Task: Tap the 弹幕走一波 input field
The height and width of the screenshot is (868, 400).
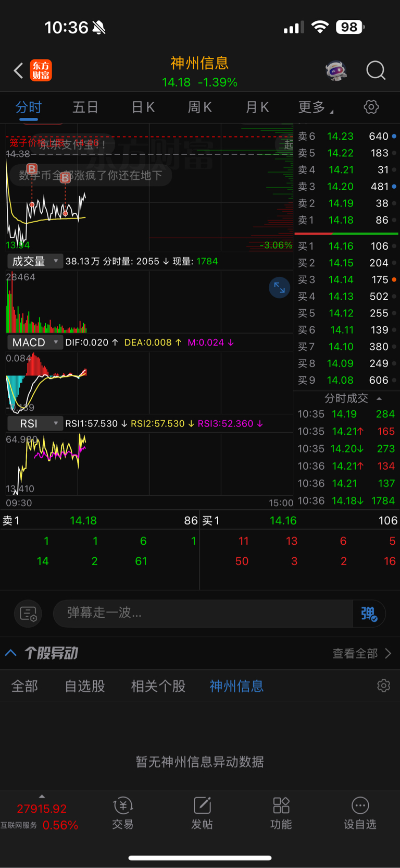Action: point(203,613)
